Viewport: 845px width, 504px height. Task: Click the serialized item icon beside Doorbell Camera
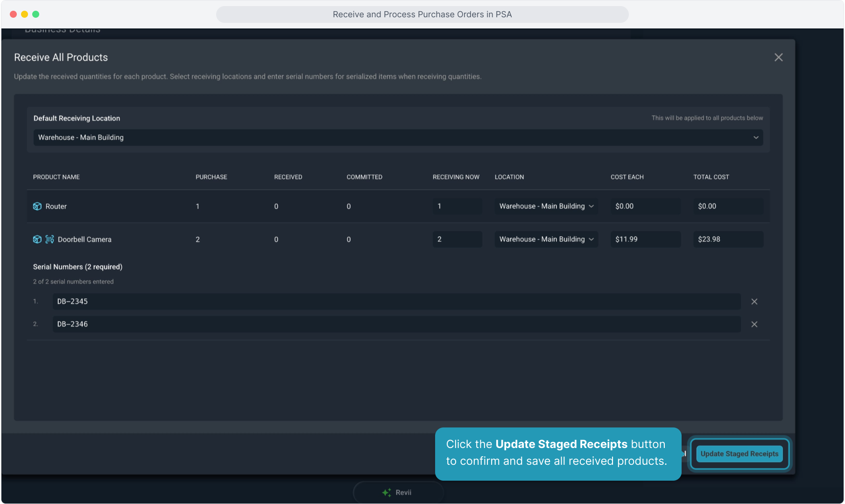(49, 239)
